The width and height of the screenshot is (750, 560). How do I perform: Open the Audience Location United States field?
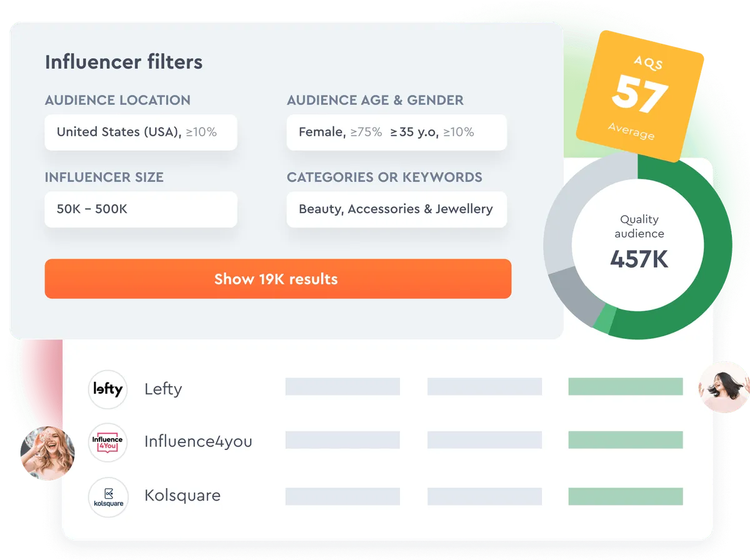tap(141, 132)
